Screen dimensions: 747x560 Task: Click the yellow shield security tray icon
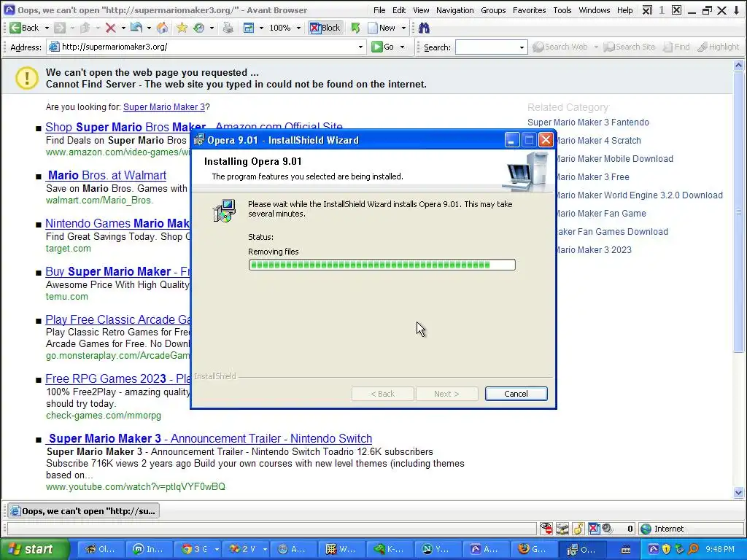tap(666, 549)
